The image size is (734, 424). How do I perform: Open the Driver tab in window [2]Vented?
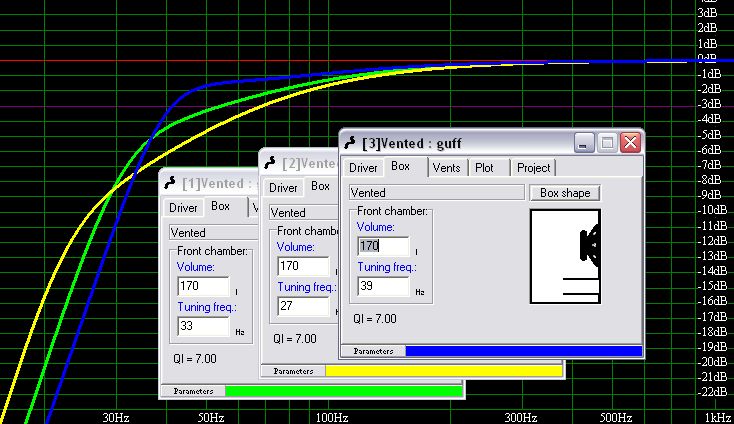pyautogui.click(x=283, y=188)
